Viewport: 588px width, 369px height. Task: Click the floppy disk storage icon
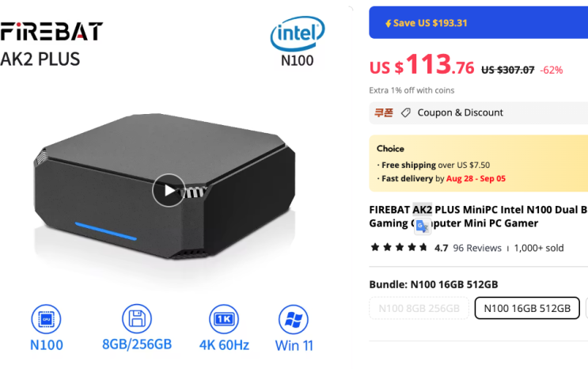tap(137, 318)
